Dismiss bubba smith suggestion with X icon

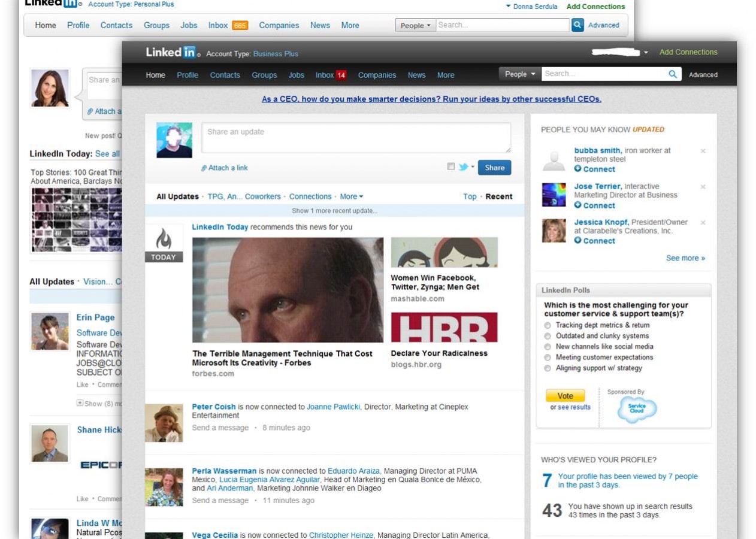[x=703, y=151]
